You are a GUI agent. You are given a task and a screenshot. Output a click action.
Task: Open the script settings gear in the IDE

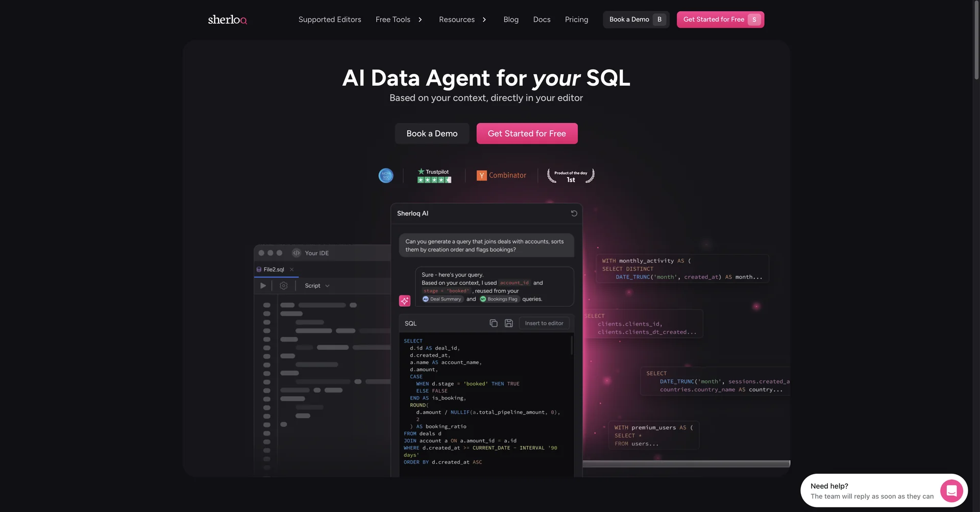(x=283, y=285)
